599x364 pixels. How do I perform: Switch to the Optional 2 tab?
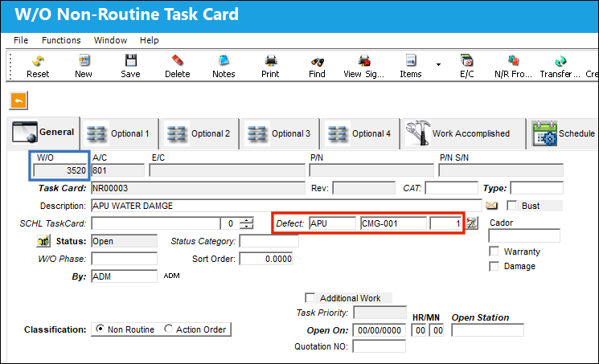199,133
